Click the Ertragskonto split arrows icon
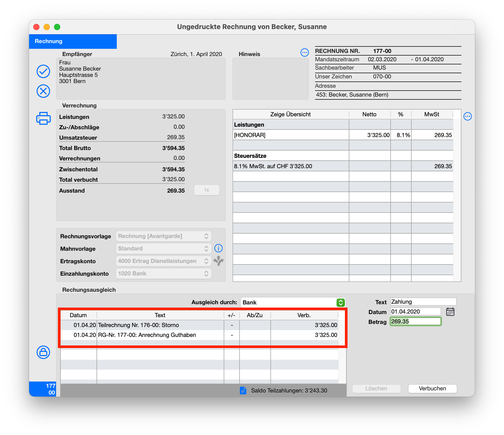Image resolution: width=504 pixels, height=435 pixels. (219, 261)
